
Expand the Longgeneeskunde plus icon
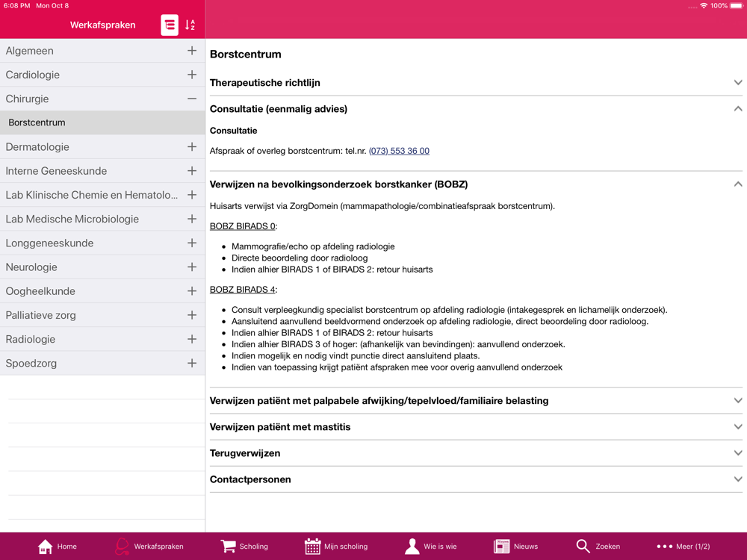[192, 243]
